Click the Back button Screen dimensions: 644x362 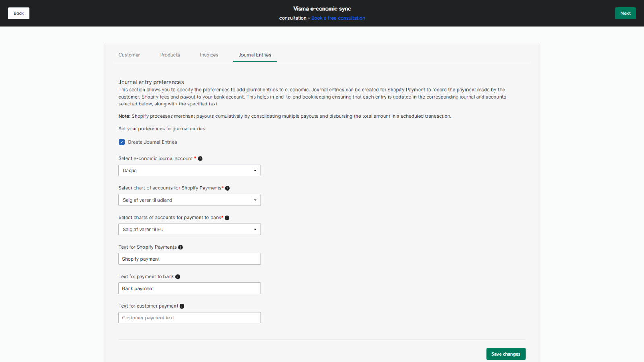[19, 13]
